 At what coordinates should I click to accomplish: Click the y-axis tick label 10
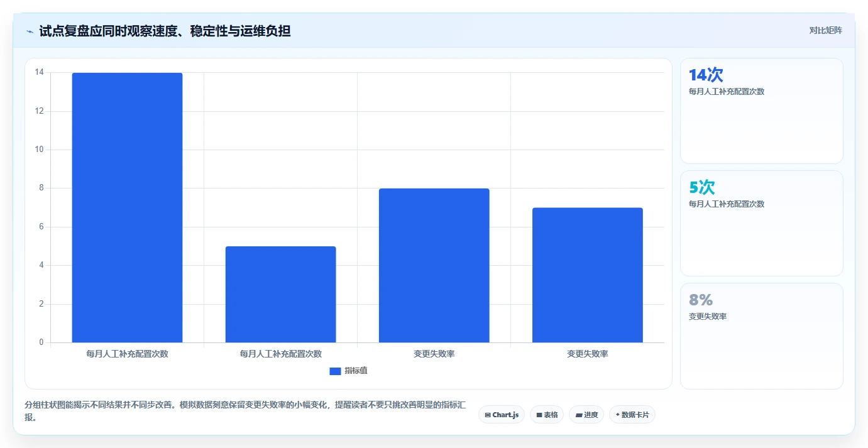tap(40, 150)
